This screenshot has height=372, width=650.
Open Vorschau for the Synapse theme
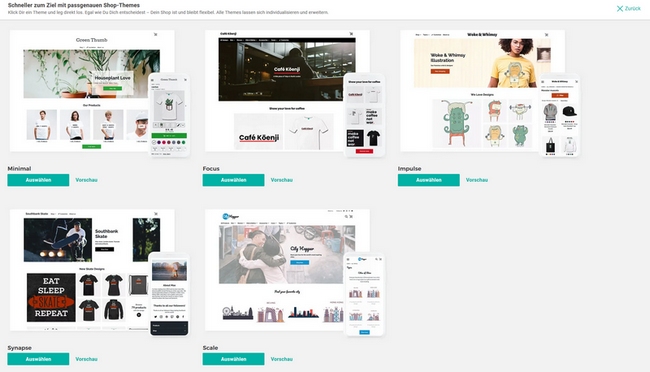point(86,359)
